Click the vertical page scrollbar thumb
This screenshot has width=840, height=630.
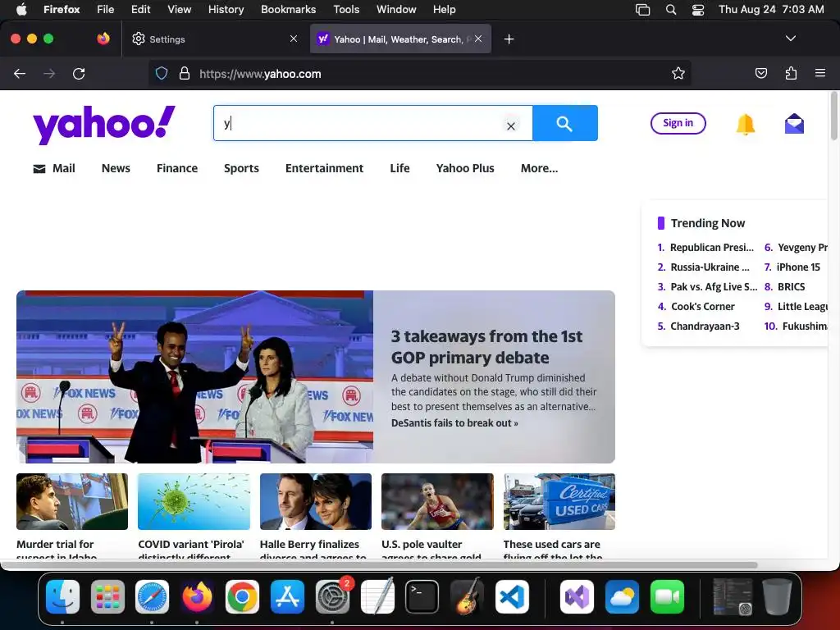tap(833, 116)
